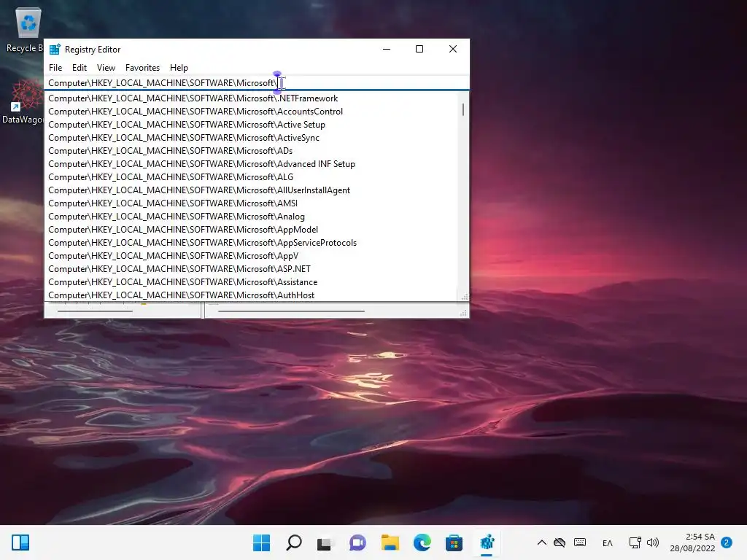Open Task View in taskbar
The height and width of the screenshot is (560, 747).
pyautogui.click(x=325, y=542)
